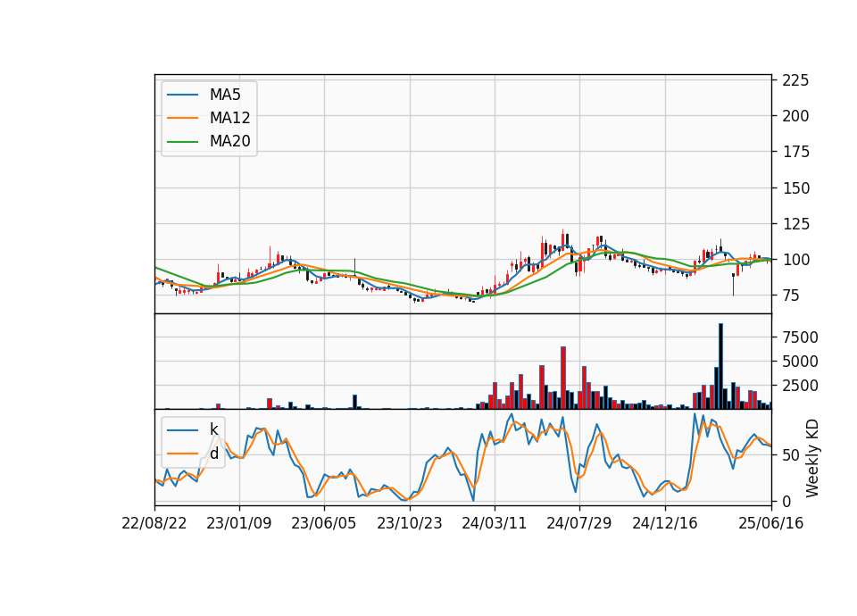Click the Weekly KD axis label

coord(812,458)
